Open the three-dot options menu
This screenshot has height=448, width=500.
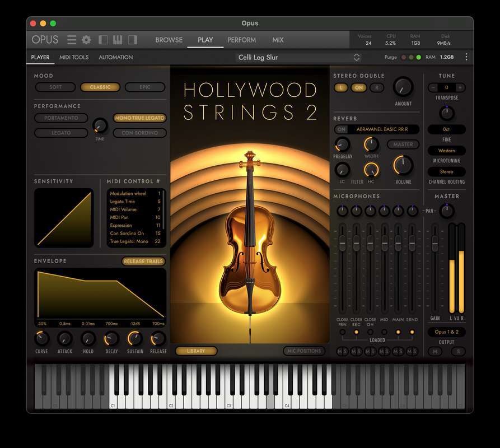466,57
